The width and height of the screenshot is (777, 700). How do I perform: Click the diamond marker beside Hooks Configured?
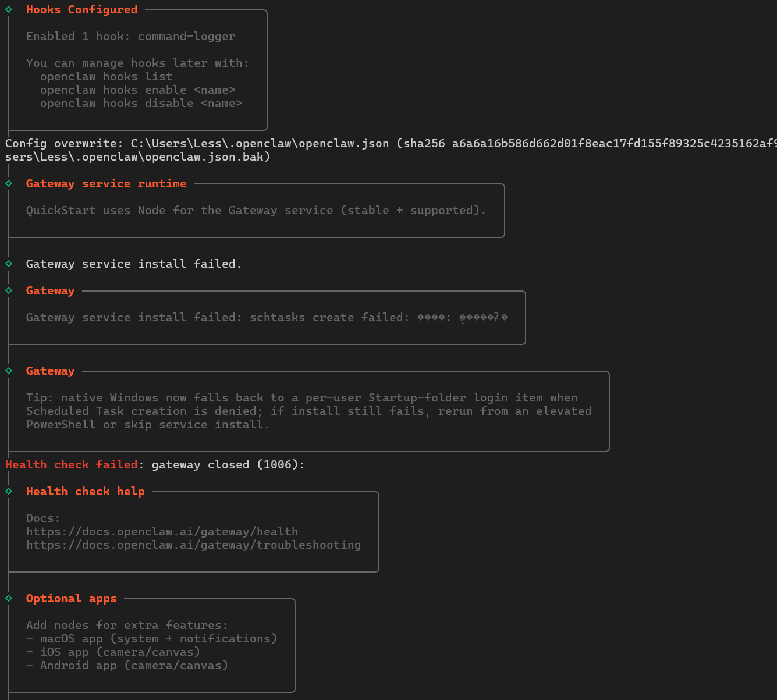click(x=9, y=9)
